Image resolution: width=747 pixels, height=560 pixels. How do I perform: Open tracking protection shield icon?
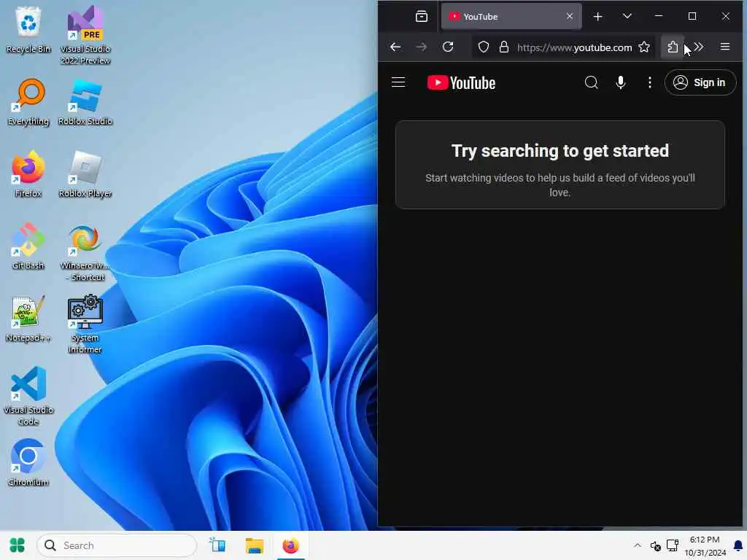pyautogui.click(x=484, y=47)
